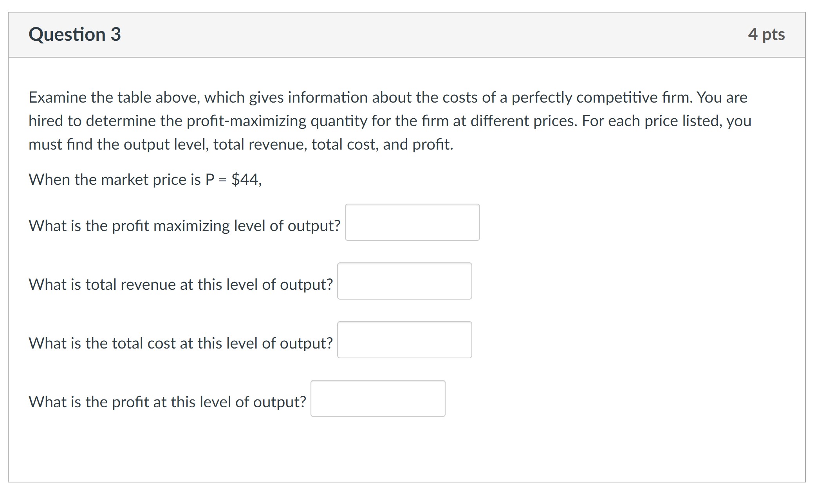
Task: Select the profit question text
Action: pyautogui.click(x=168, y=401)
